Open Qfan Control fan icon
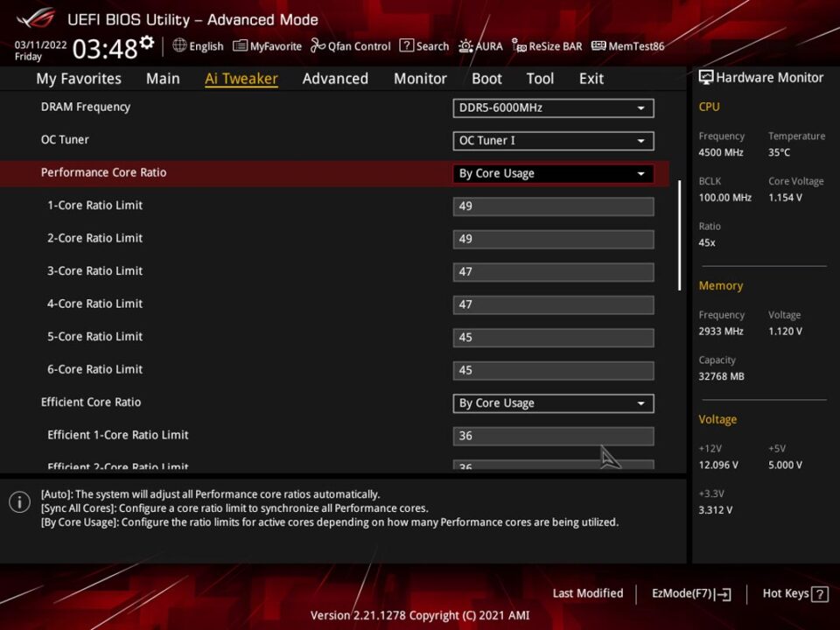 [318, 46]
